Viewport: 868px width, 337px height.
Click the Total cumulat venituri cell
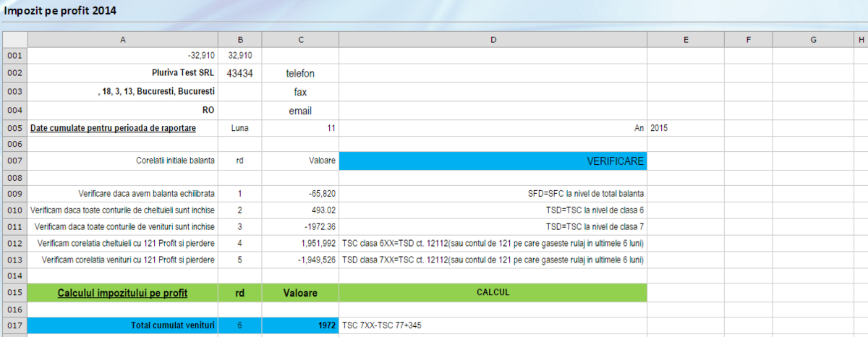(x=122, y=325)
